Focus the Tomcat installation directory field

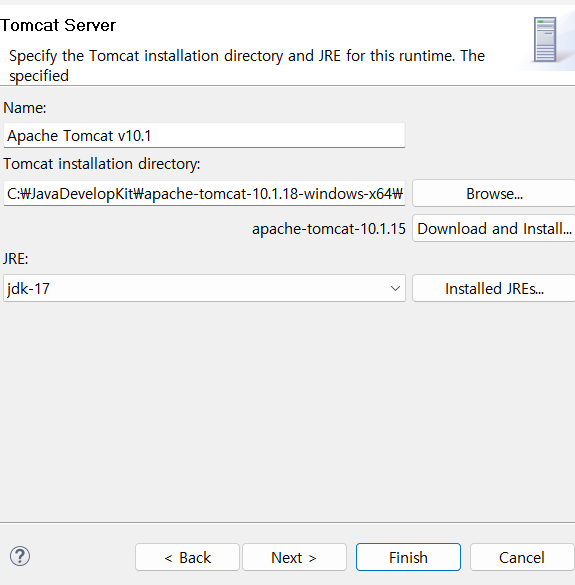tap(204, 193)
